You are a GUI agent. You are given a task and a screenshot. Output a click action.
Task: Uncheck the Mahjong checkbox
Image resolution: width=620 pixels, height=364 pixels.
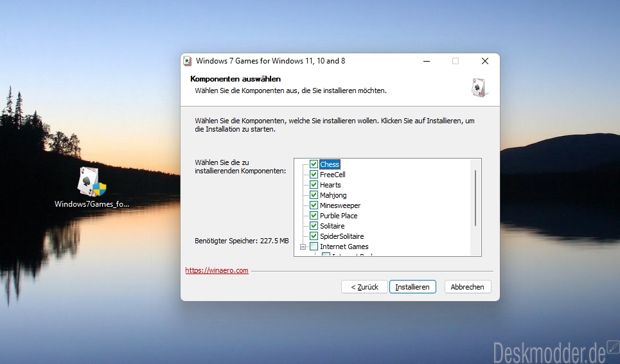314,195
